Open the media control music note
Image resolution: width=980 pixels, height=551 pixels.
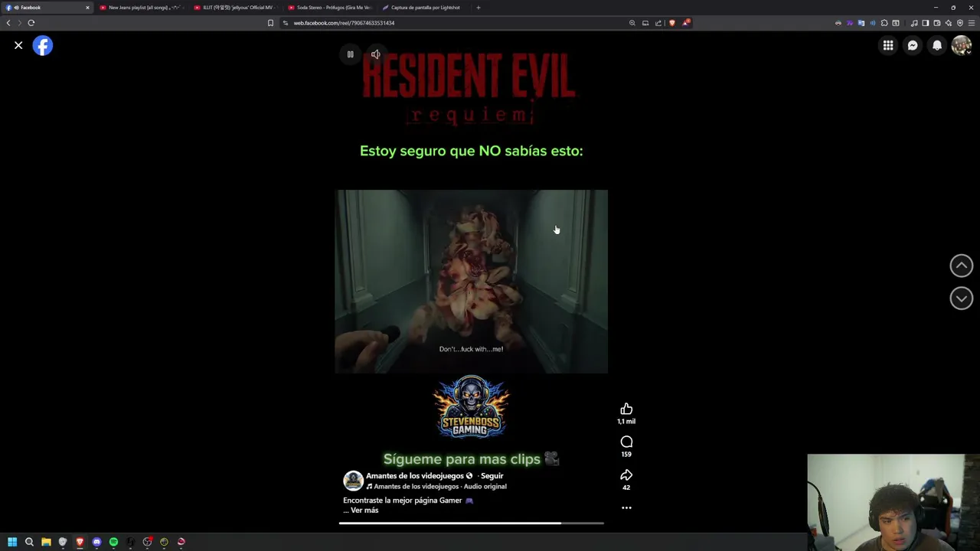click(x=914, y=23)
